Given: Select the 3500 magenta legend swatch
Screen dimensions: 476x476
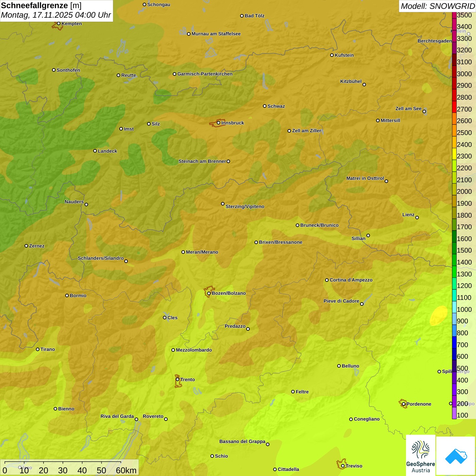Looking at the screenshot, I should [x=454, y=15].
